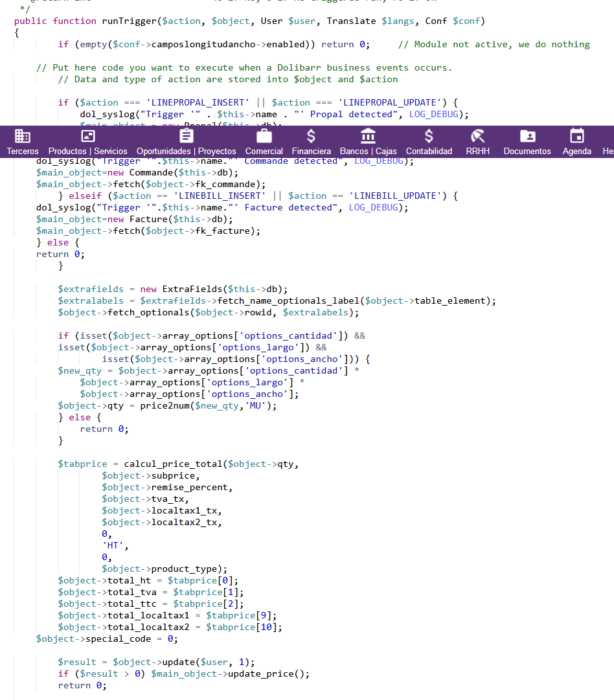The image size is (614, 700).
Task: Open the Bancos | Cajas text link
Action: 368,152
